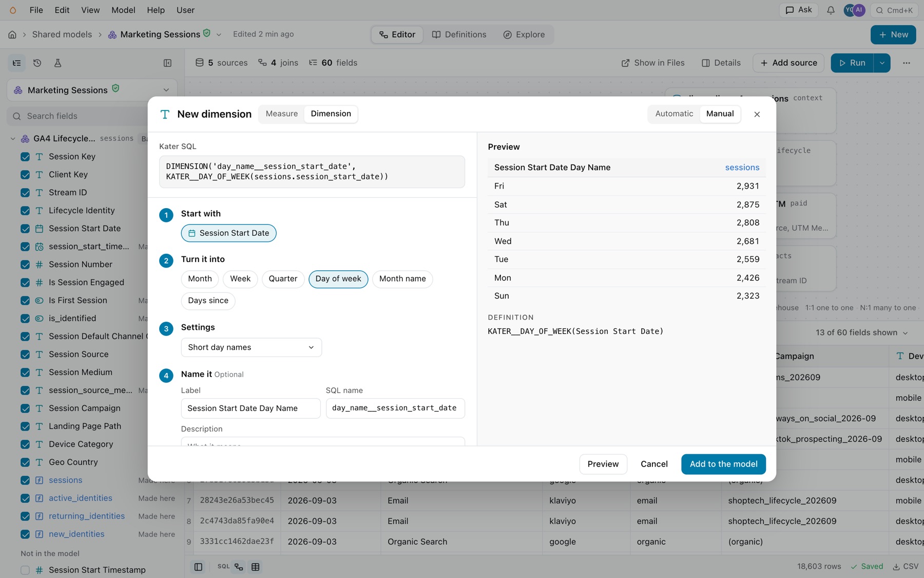Uncheck the Stream ID field checkbox
The width and height of the screenshot is (924, 578).
(x=25, y=193)
